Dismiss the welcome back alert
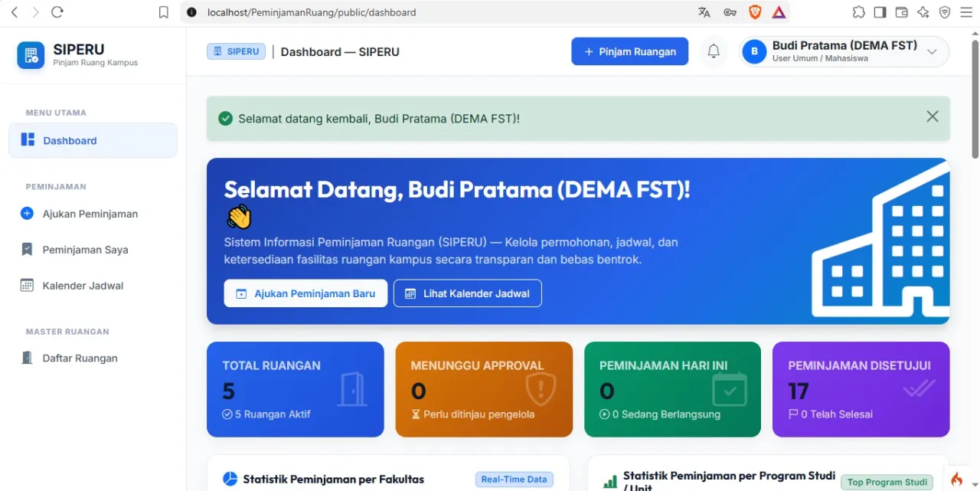 coord(933,116)
